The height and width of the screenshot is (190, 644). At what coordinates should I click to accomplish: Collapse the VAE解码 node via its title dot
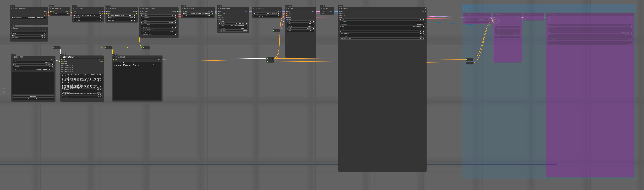(321, 9)
